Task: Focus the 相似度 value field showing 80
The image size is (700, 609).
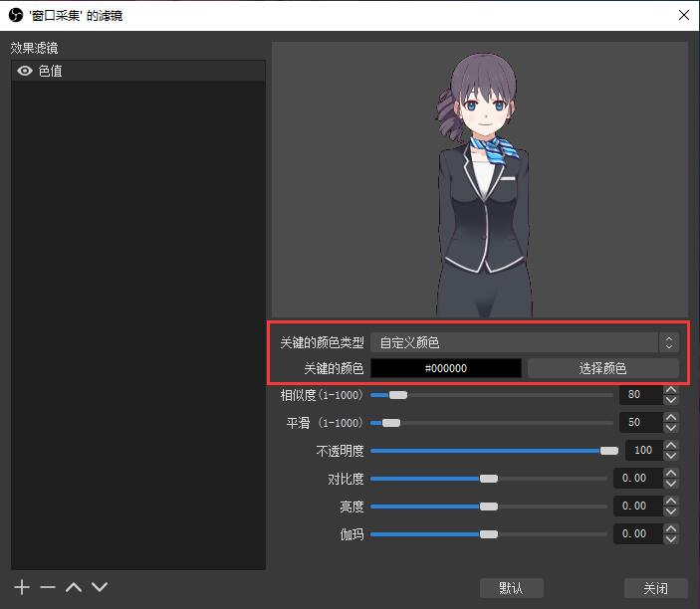Action: tap(640, 394)
